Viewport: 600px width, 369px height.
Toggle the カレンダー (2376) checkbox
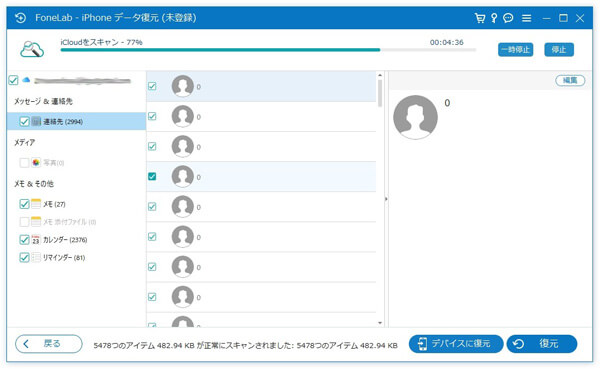pyautogui.click(x=24, y=240)
